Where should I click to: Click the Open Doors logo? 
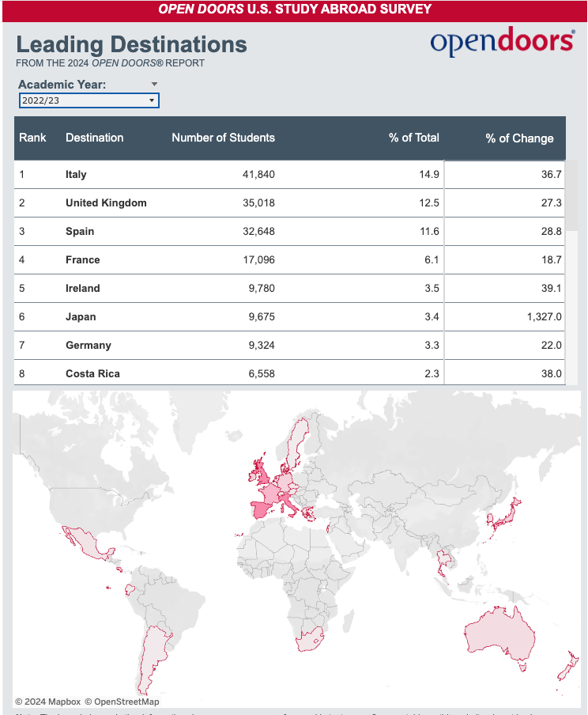(503, 41)
